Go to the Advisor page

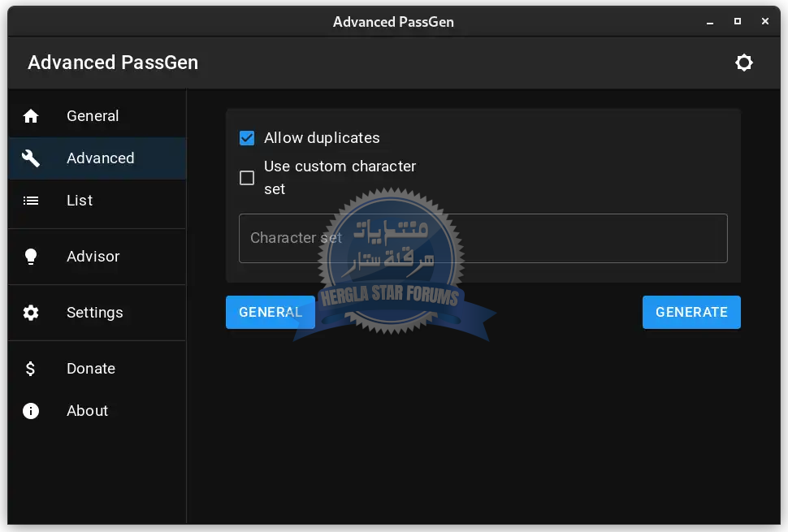(93, 257)
